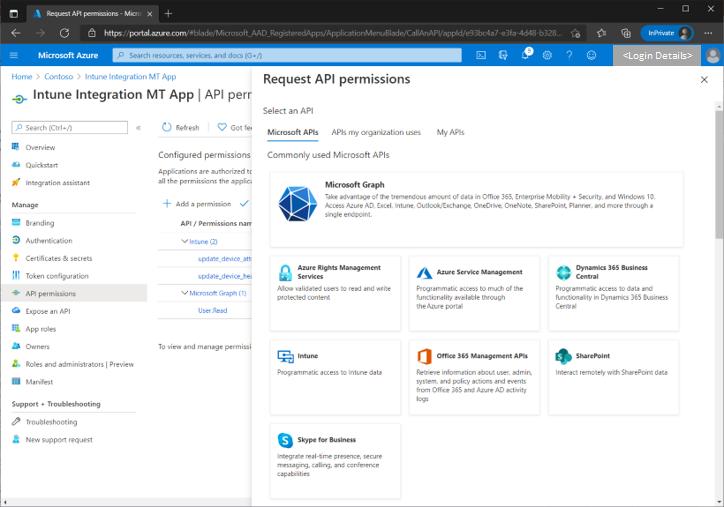Viewport: 724px width, 507px height.
Task: Click the InPrivate profile button
Action: click(667, 33)
